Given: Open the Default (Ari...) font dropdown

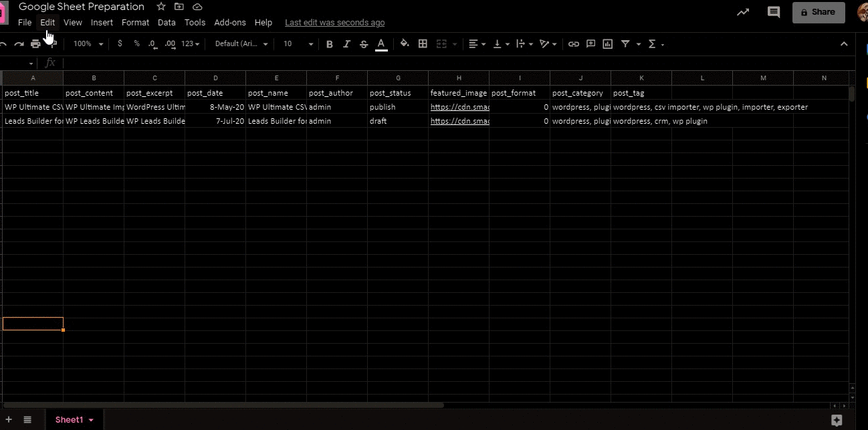Looking at the screenshot, I should point(241,43).
